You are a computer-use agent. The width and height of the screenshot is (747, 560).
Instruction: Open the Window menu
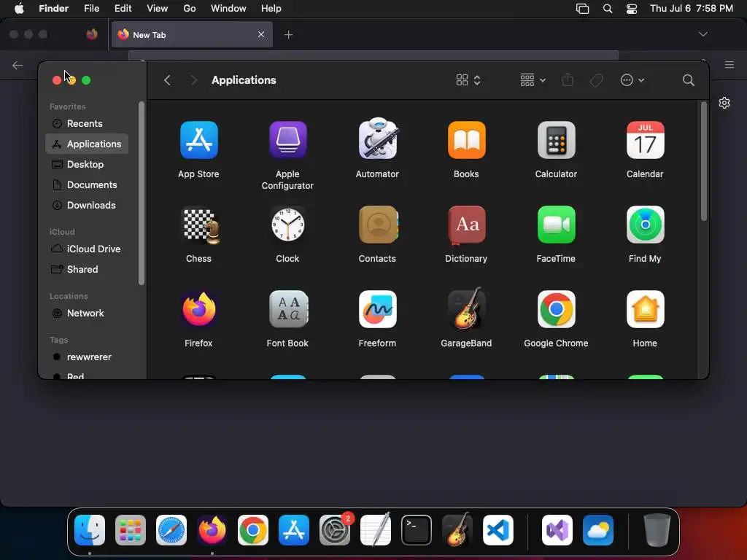click(x=228, y=9)
